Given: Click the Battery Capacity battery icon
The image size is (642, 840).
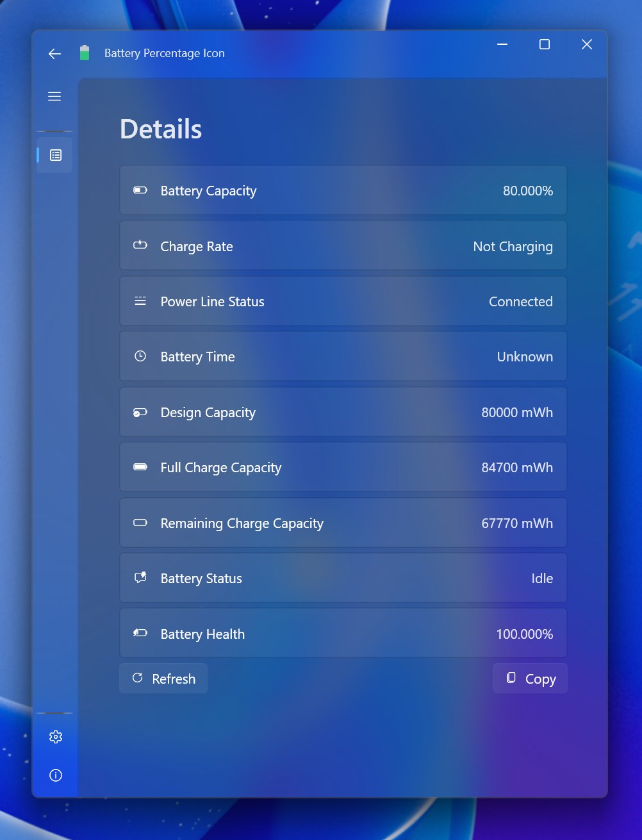Looking at the screenshot, I should (140, 190).
